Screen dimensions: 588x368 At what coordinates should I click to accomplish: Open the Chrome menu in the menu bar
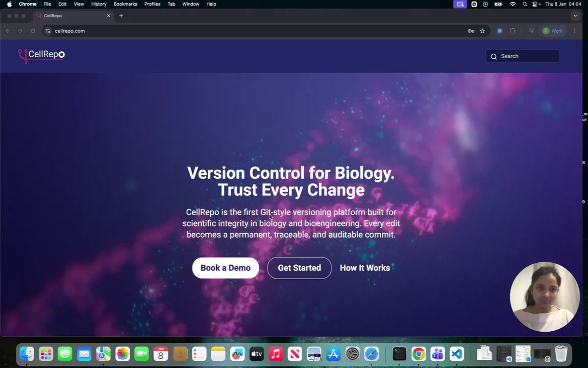(28, 4)
